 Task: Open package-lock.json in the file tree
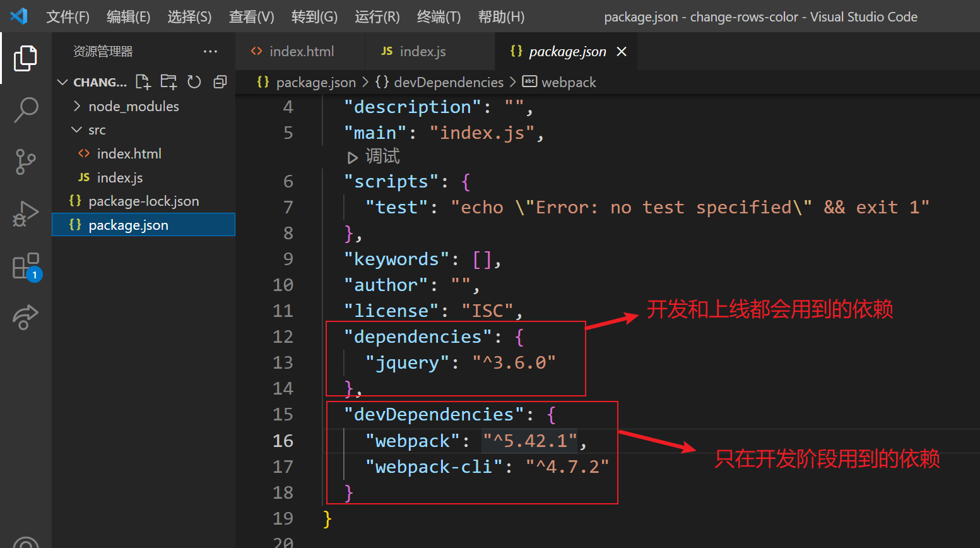[143, 201]
